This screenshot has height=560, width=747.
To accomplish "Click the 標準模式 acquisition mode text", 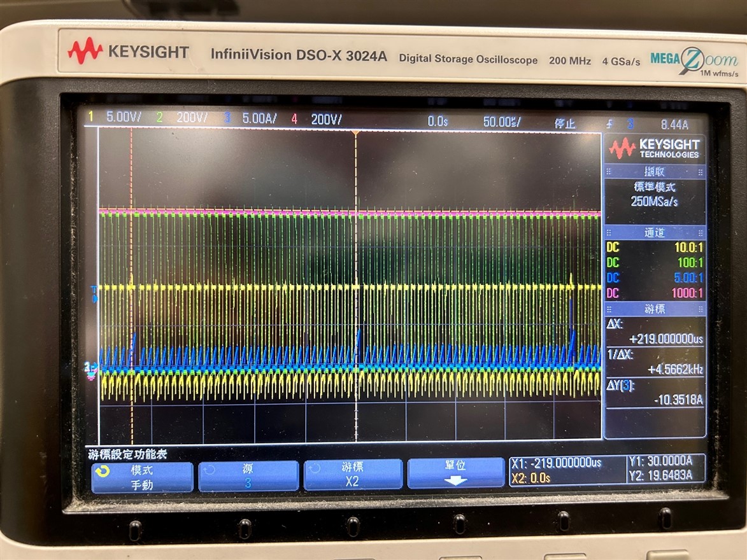I will point(655,186).
